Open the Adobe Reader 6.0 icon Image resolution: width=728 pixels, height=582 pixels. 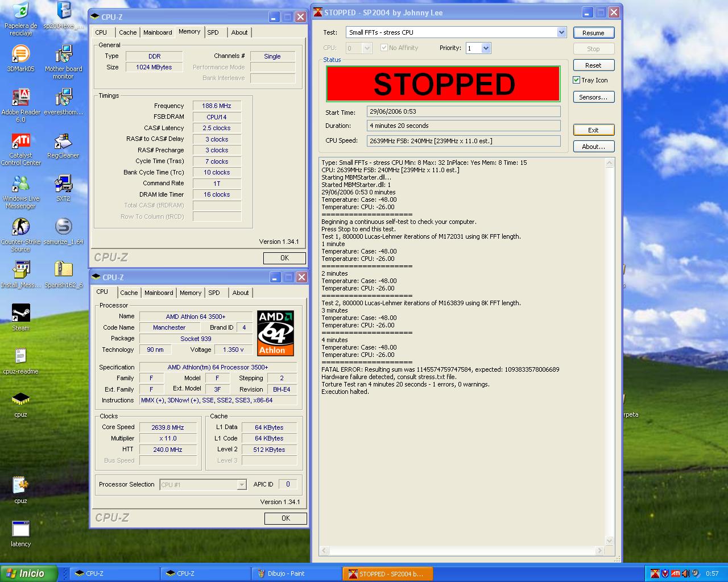[x=20, y=98]
